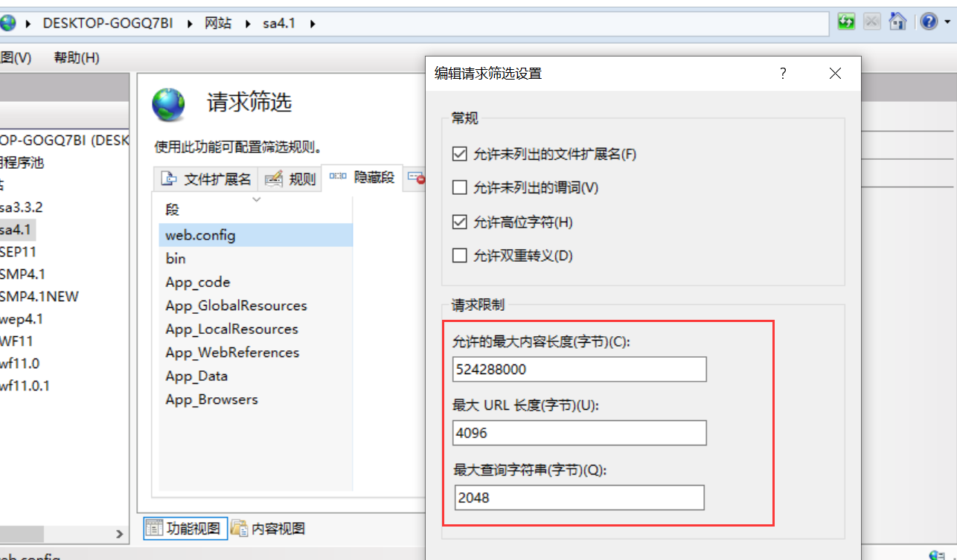Viewport: 957px width, 560px height.
Task: Select the sa3.3.2 site in tree
Action: (22, 207)
